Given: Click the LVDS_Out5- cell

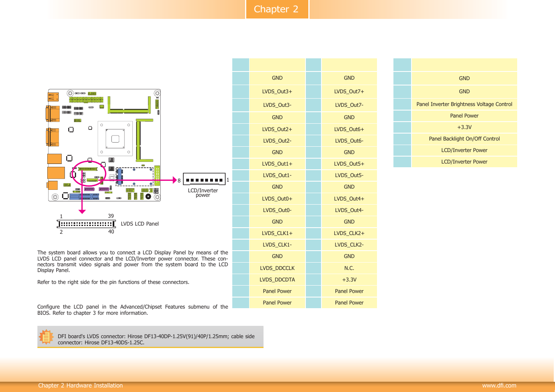Looking at the screenshot, I should click(349, 175).
